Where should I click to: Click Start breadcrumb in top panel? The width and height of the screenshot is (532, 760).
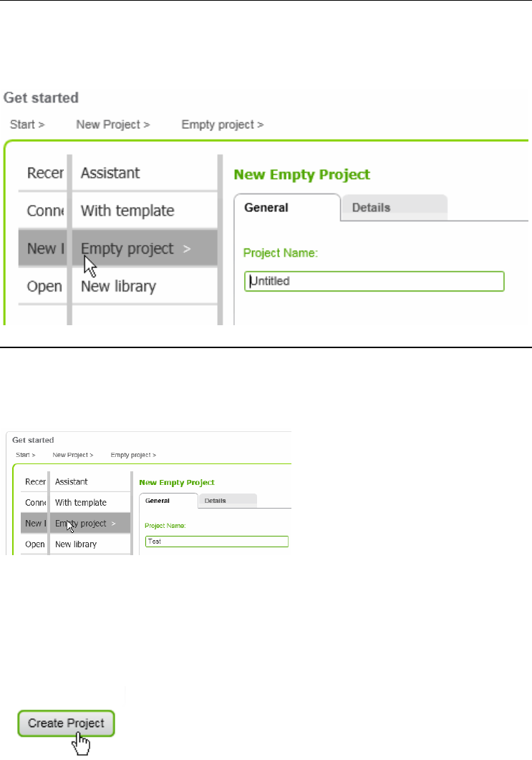(x=27, y=125)
